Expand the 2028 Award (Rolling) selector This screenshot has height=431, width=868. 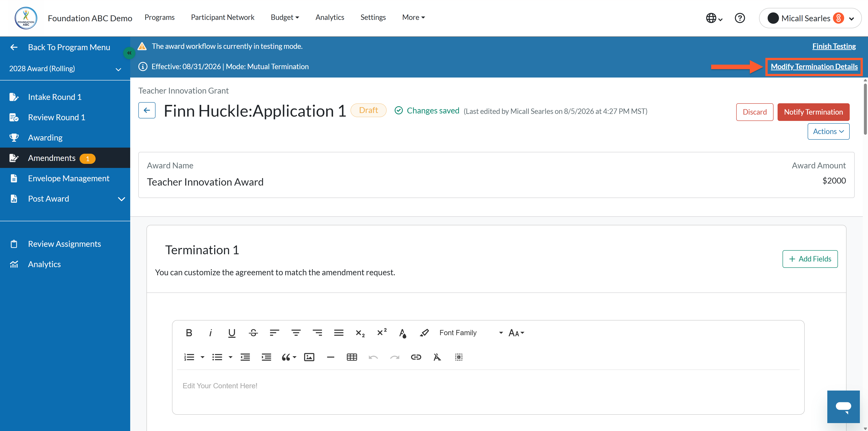[x=65, y=69]
